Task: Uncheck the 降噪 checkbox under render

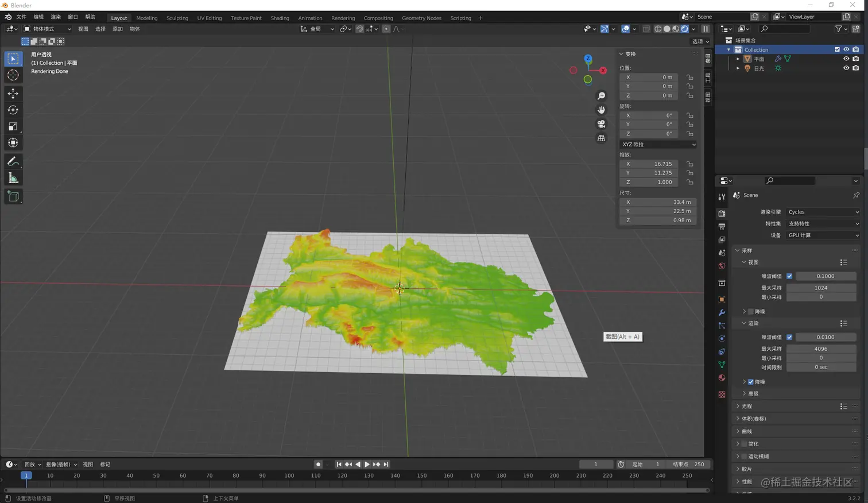Action: [x=751, y=382]
